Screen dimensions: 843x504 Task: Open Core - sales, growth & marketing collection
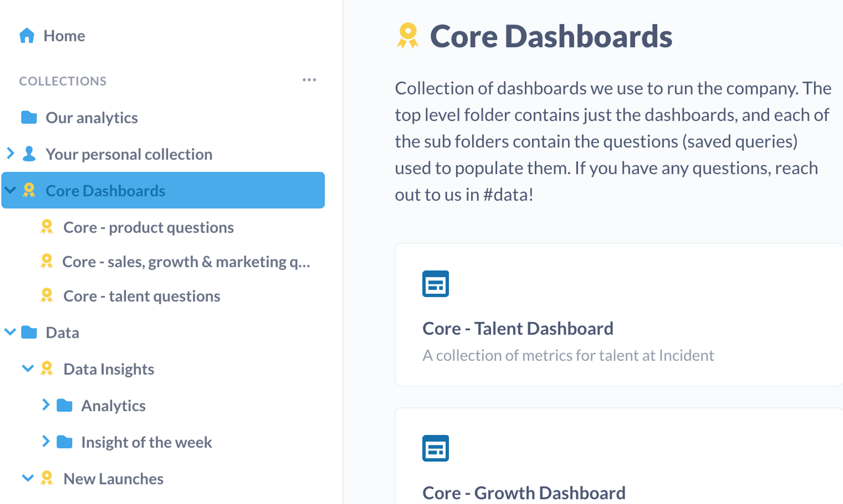coord(186,262)
